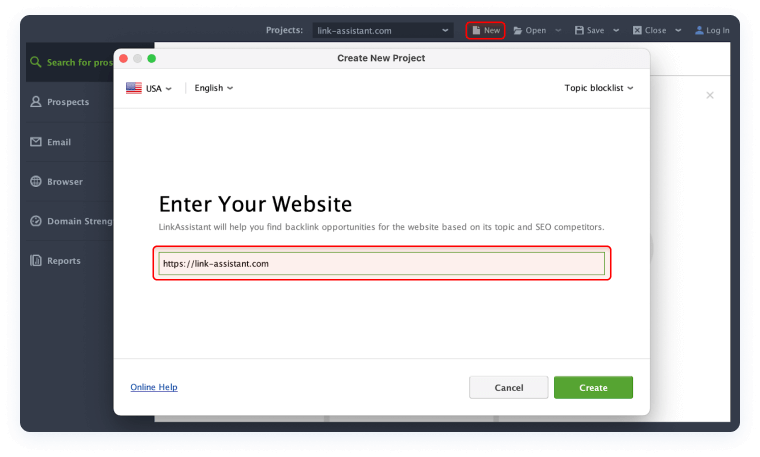Image resolution: width=760 pixels, height=457 pixels.
Task: Open the Online Help link
Action: click(154, 387)
